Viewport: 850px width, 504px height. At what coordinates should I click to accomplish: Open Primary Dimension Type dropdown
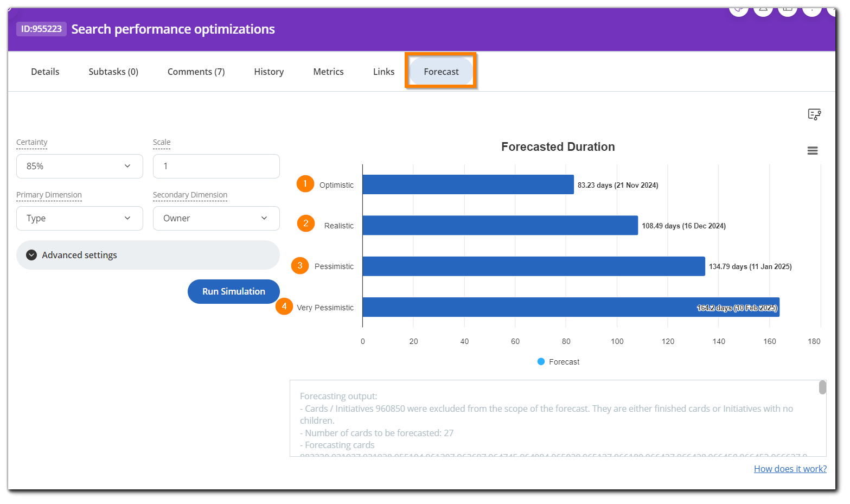coord(80,218)
